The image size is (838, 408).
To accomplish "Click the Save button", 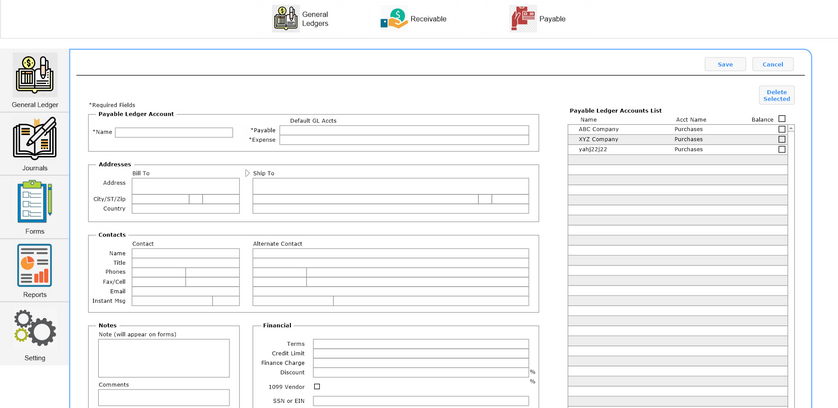I will (x=725, y=64).
